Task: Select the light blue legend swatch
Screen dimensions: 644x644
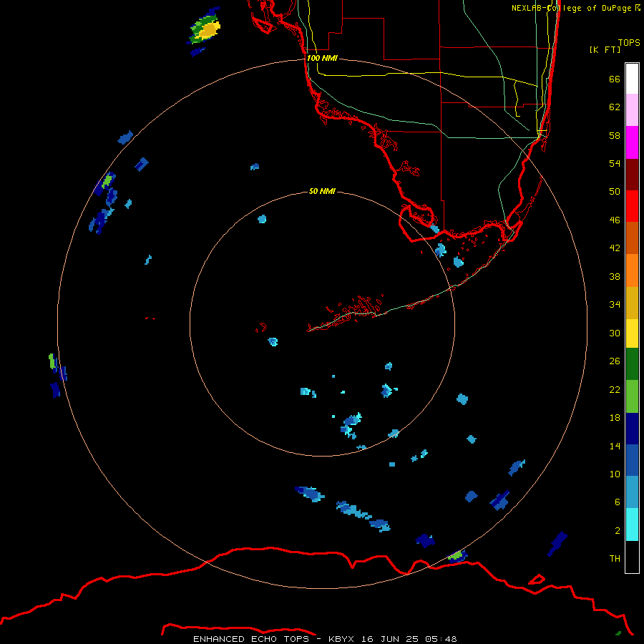Action: point(632,492)
